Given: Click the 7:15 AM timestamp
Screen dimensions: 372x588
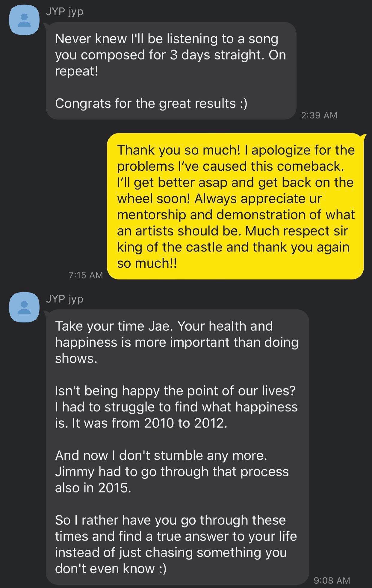Looking at the screenshot, I should pyautogui.click(x=86, y=275).
